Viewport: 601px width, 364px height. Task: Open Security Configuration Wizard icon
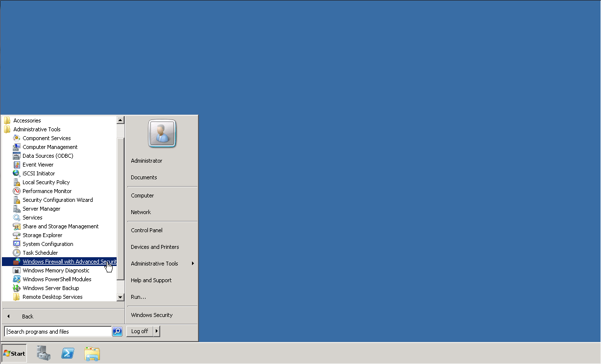(x=17, y=200)
